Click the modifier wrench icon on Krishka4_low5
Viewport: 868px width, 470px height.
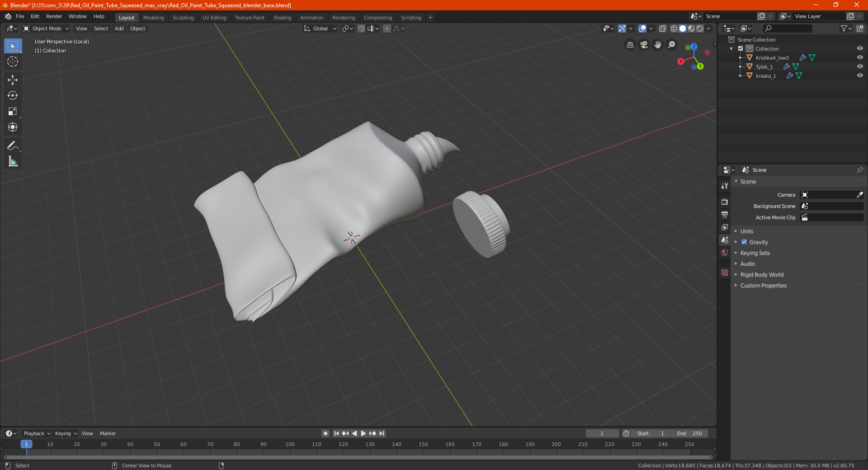point(803,58)
